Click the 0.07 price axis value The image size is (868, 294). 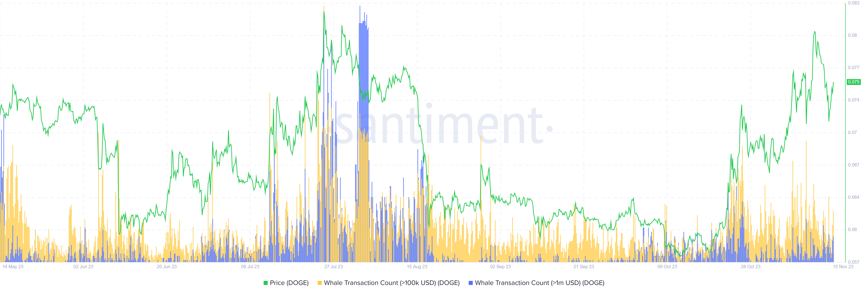point(852,133)
